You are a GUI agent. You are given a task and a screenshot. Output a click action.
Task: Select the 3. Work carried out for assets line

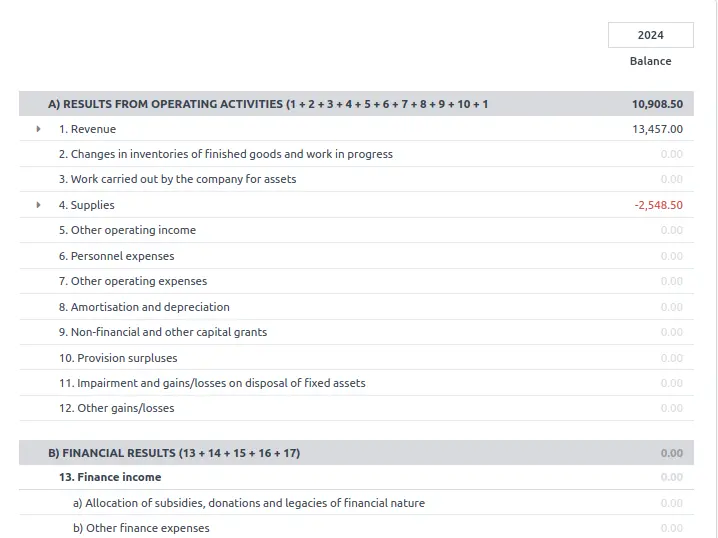(177, 179)
